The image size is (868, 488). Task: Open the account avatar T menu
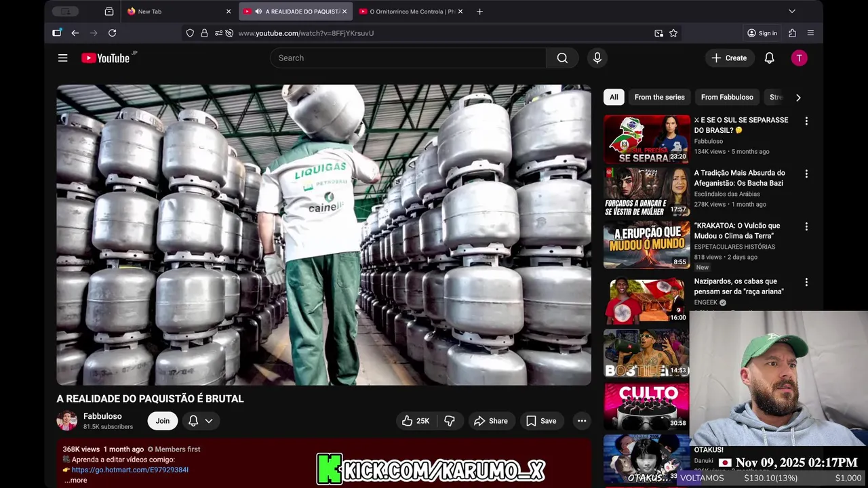click(x=799, y=58)
